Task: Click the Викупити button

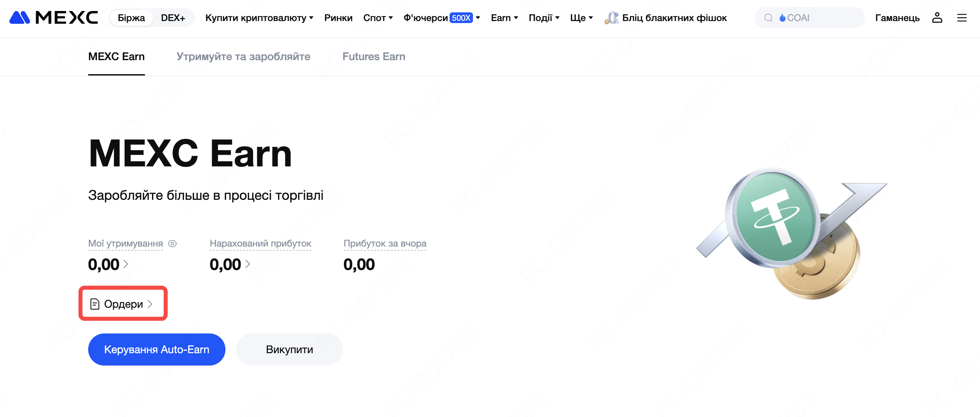Action: point(289,349)
